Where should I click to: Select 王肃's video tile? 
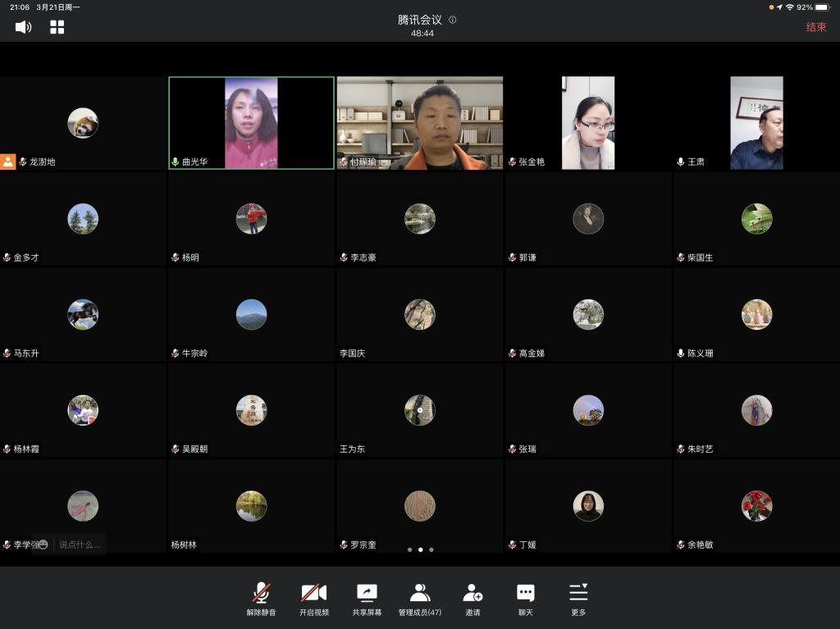tap(756, 123)
